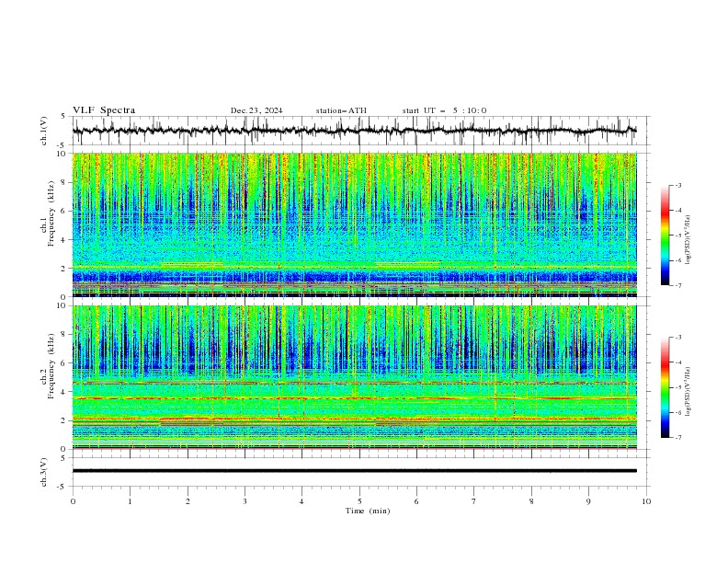Click the ch.1 spectrogram plot area

[x=355, y=224]
